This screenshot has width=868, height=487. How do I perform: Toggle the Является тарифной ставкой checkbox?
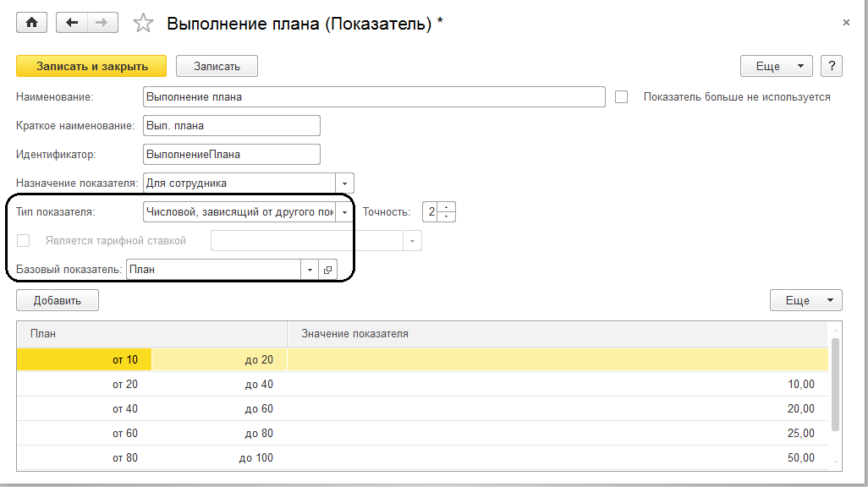tap(23, 241)
